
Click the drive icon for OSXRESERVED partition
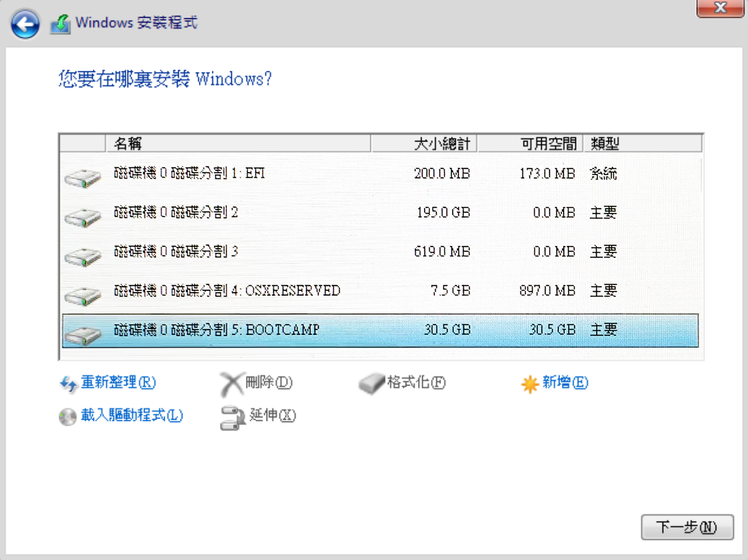[x=82, y=295]
